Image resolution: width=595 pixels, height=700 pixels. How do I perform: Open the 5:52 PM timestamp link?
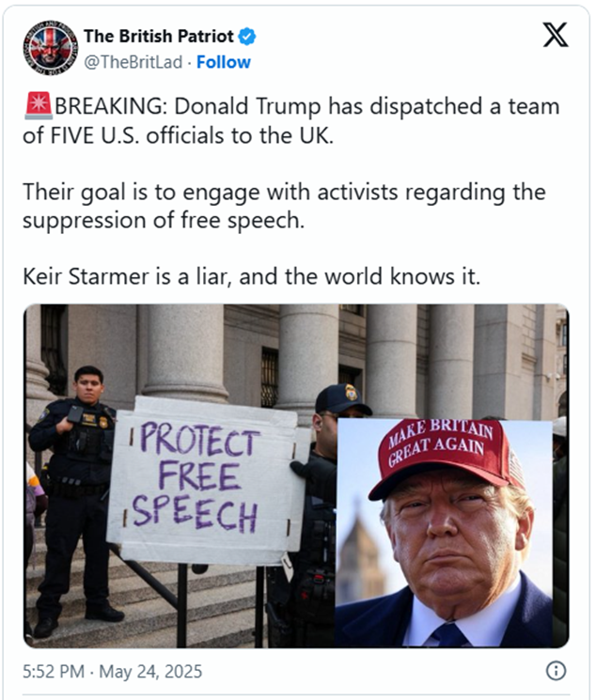pos(54,672)
